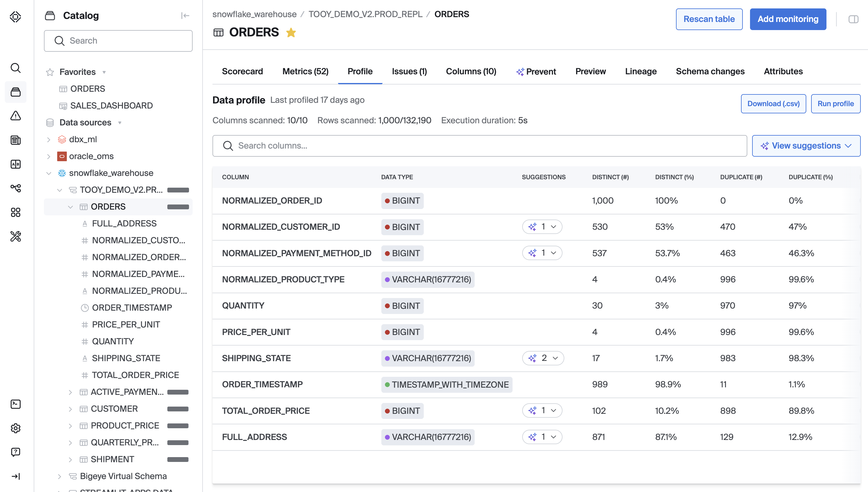Expand the left navigation rail arrow

tap(16, 476)
